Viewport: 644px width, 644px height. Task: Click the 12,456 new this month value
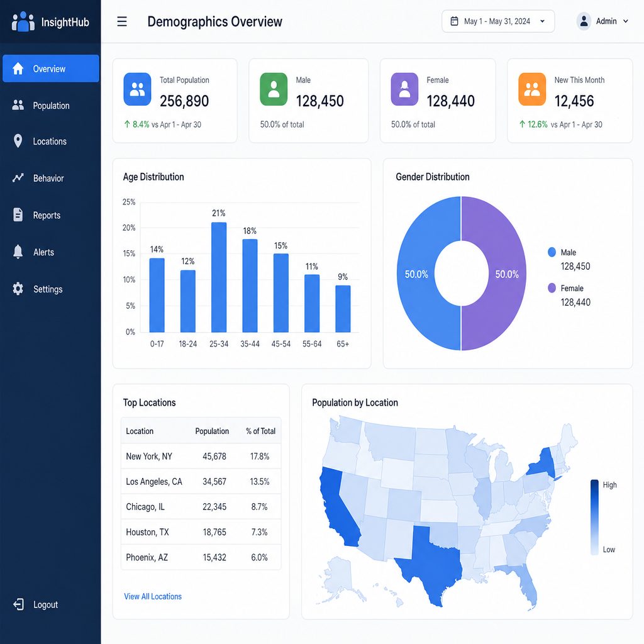coord(574,101)
